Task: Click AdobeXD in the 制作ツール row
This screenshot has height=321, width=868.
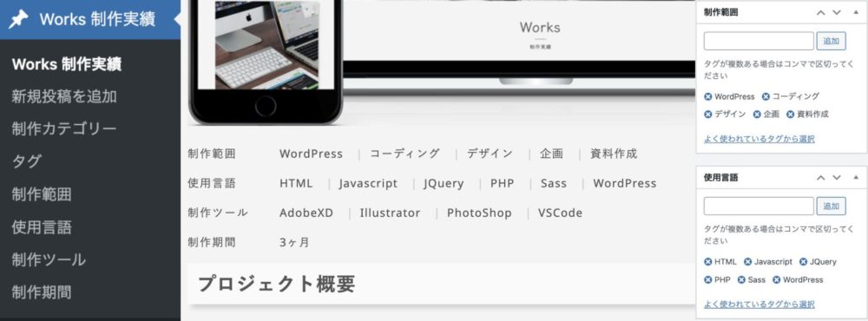Action: (306, 213)
